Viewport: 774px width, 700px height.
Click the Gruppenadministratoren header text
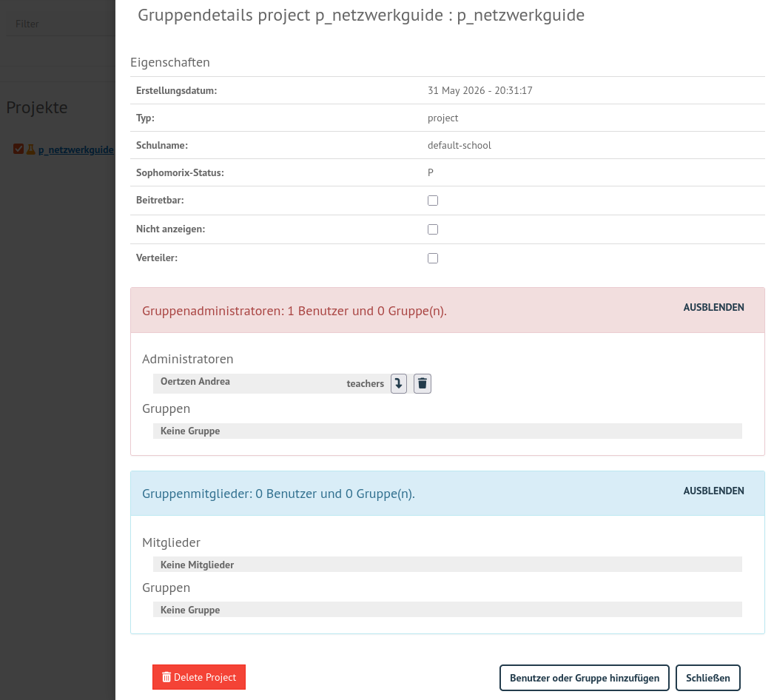pyautogui.click(x=295, y=311)
